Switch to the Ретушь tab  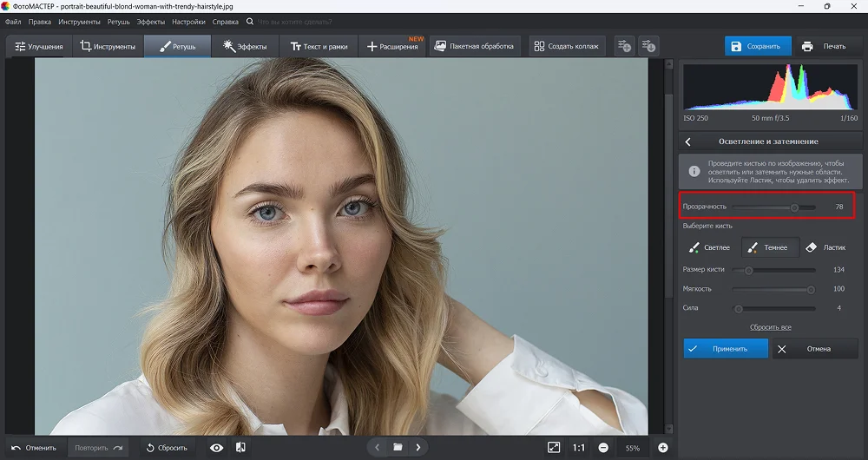177,47
